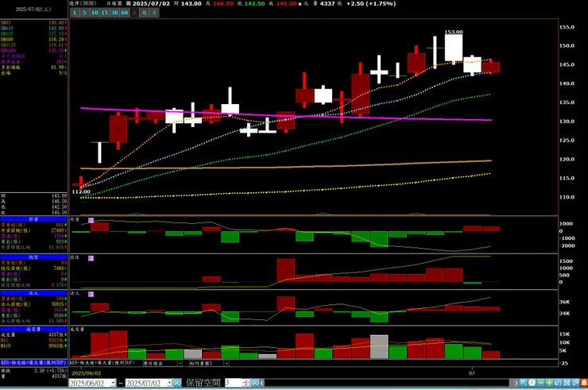Select the 投信 header in left panel
The width and height of the screenshot is (588, 390).
pos(33,257)
